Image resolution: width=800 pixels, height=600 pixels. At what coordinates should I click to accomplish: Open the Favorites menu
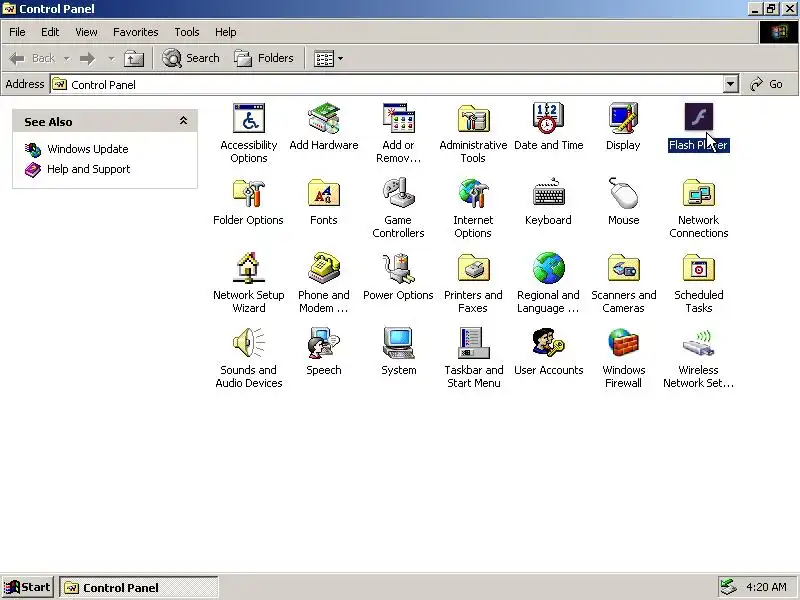pos(135,32)
